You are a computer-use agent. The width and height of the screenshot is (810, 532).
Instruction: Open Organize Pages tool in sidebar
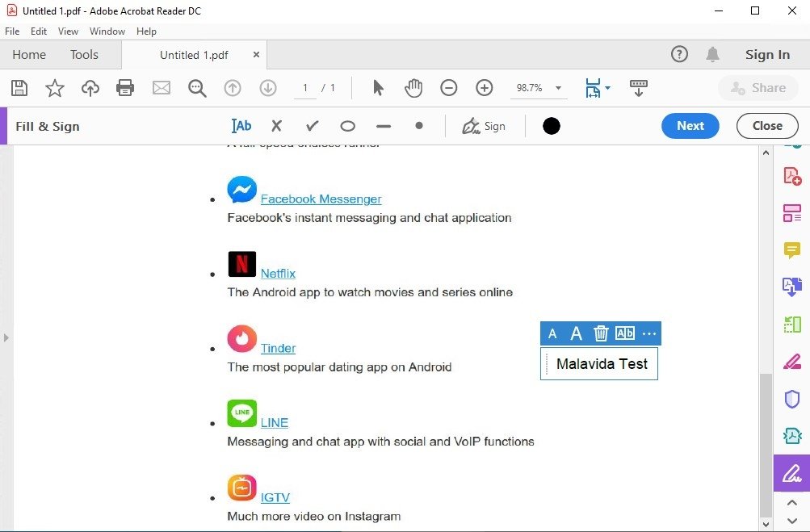coord(792,213)
